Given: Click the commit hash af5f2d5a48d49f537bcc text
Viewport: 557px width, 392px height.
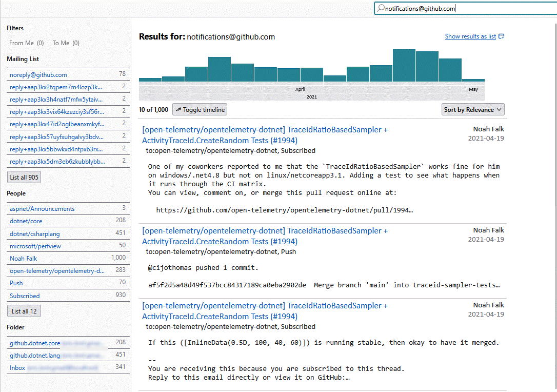Looking at the screenshot, I should [227, 285].
